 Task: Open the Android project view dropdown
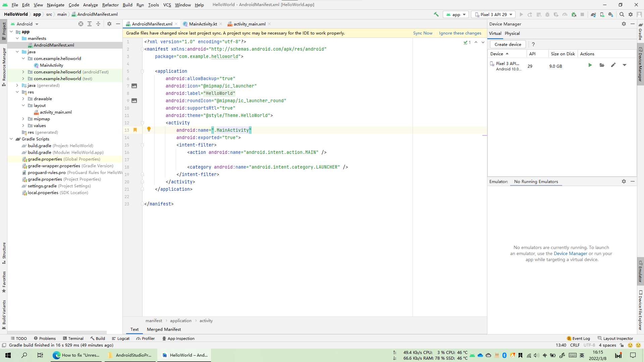tap(24, 24)
